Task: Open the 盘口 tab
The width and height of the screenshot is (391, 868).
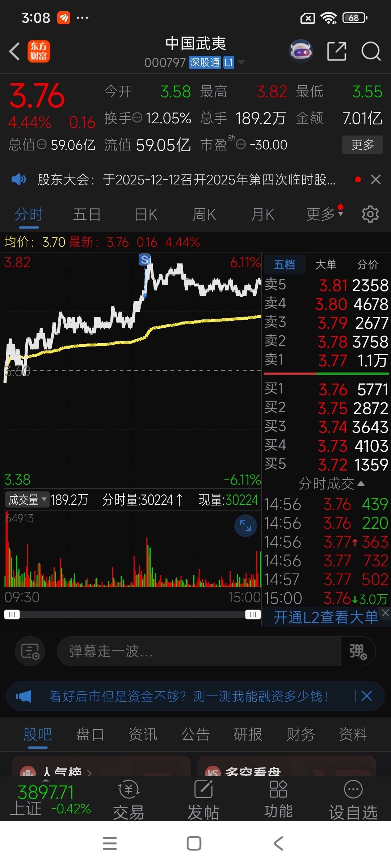Action: 90,734
